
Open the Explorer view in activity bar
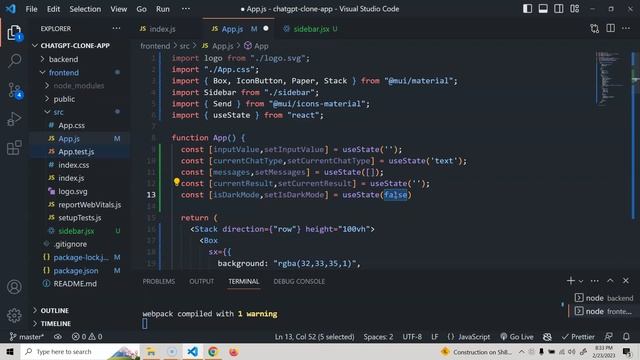coord(14,33)
